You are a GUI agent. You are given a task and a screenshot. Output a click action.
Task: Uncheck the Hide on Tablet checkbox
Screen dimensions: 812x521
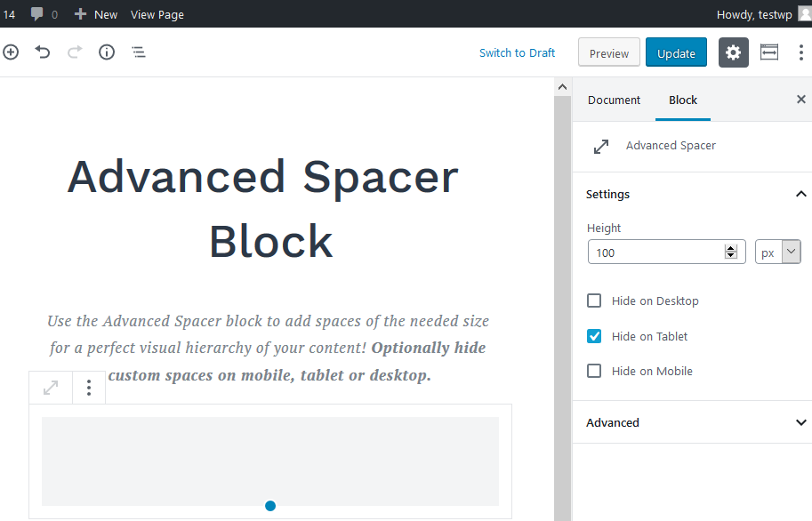point(594,336)
